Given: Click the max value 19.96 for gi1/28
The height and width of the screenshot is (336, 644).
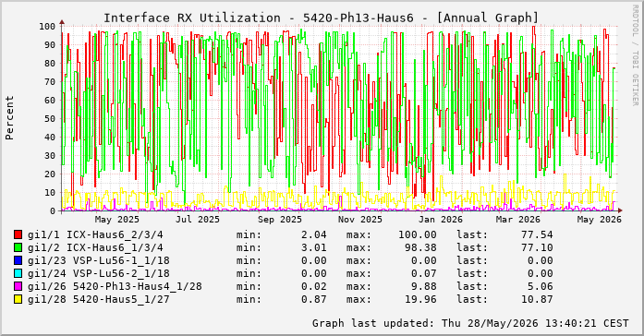Looking at the screenshot, I should point(420,299).
